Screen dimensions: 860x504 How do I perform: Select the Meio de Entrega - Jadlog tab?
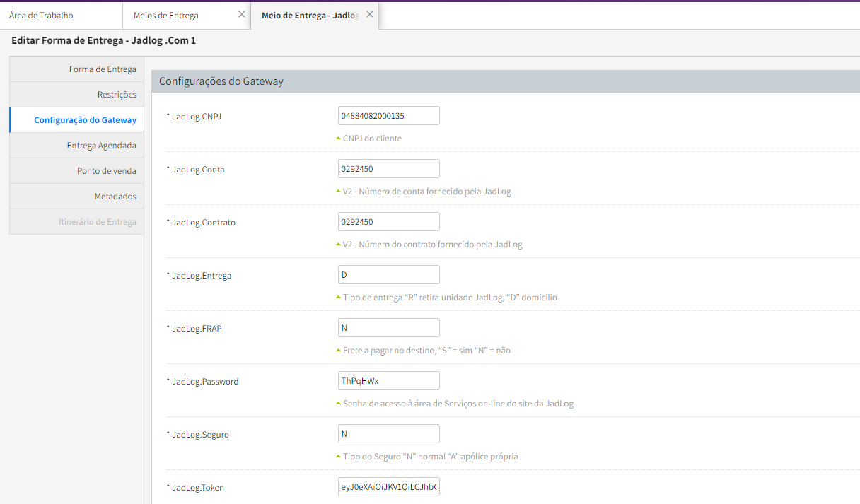point(310,15)
